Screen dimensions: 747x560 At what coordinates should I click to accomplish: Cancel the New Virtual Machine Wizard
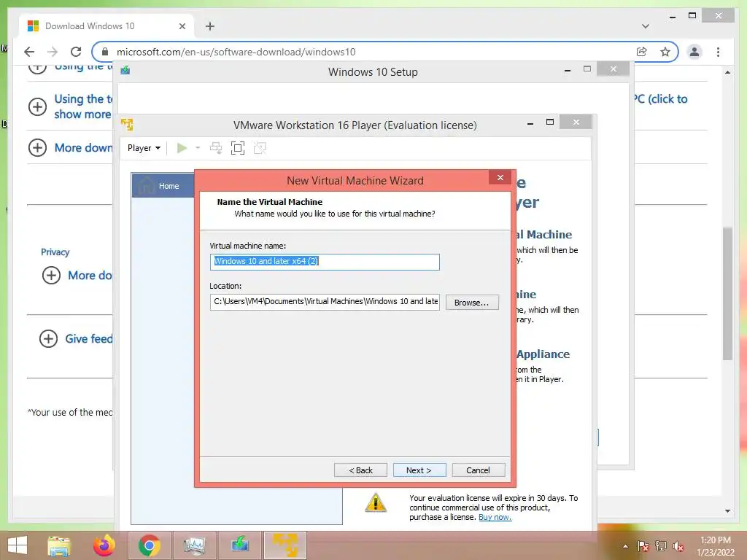click(478, 470)
